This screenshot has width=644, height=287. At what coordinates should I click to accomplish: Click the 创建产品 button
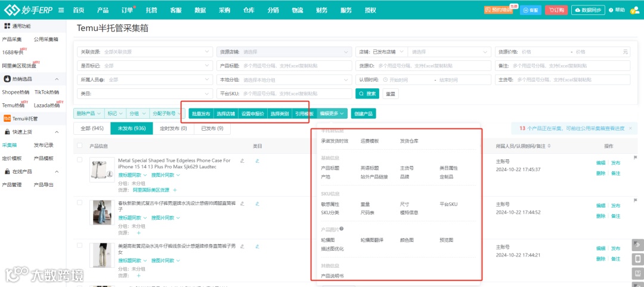coord(363,113)
